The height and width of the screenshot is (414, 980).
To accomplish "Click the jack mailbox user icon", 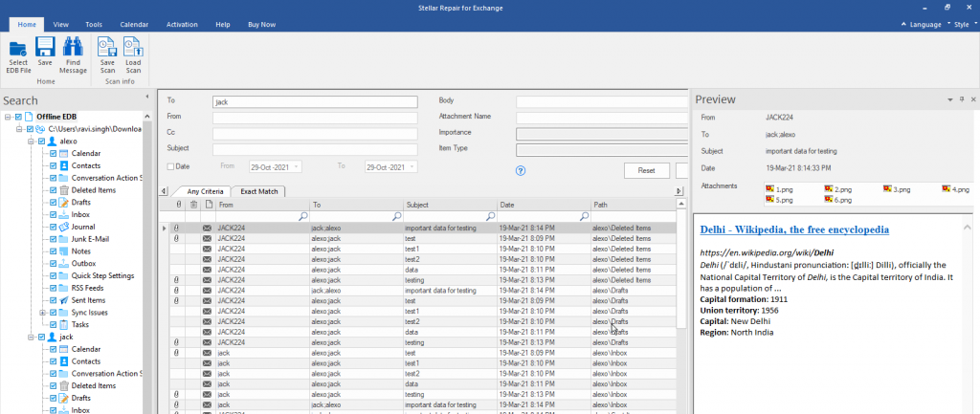I will click(x=54, y=337).
